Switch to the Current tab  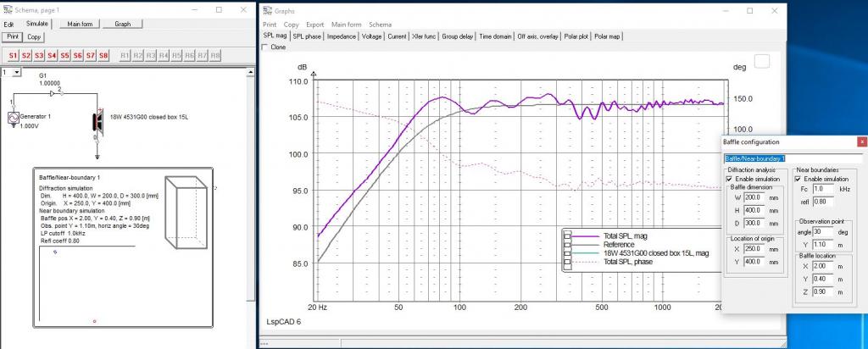[397, 36]
